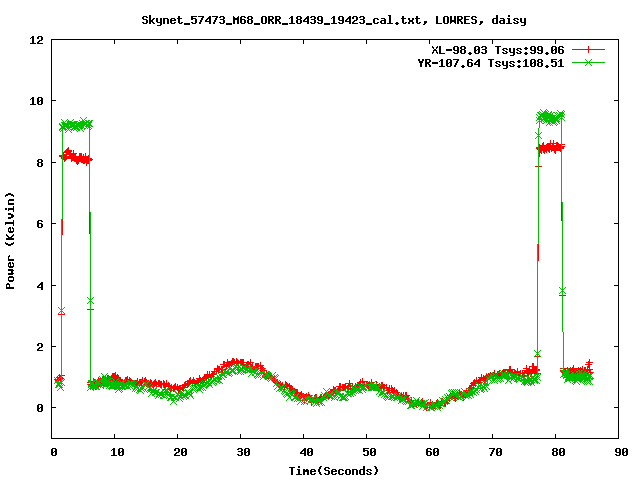
Task: Click y-axis tick label 2
Action: coord(40,347)
